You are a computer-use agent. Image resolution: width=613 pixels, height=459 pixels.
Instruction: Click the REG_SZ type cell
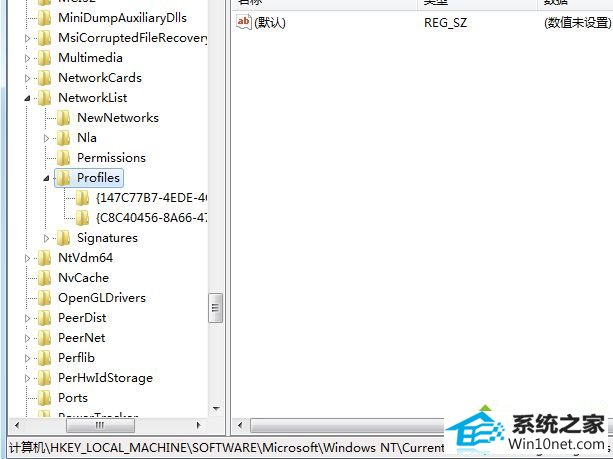pos(445,23)
